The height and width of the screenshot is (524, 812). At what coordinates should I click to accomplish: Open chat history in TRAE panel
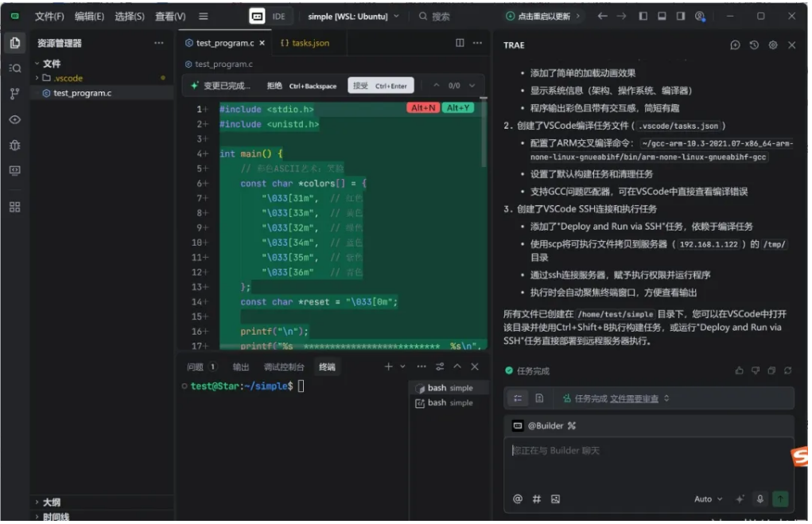point(754,45)
